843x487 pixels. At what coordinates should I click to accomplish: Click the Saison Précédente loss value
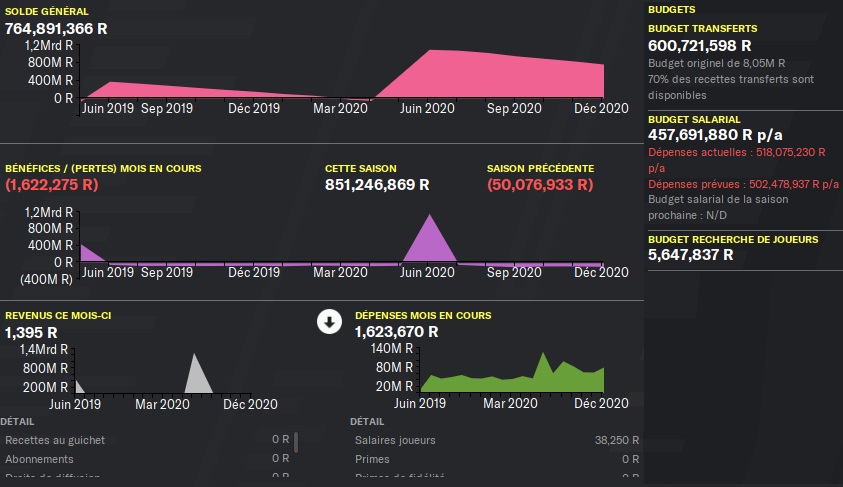point(540,185)
